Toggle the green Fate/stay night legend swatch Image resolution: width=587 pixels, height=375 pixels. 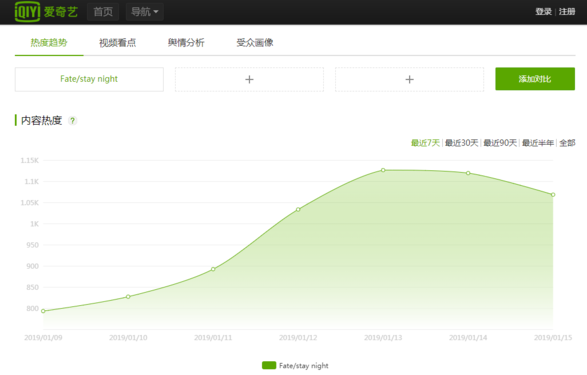coord(269,365)
